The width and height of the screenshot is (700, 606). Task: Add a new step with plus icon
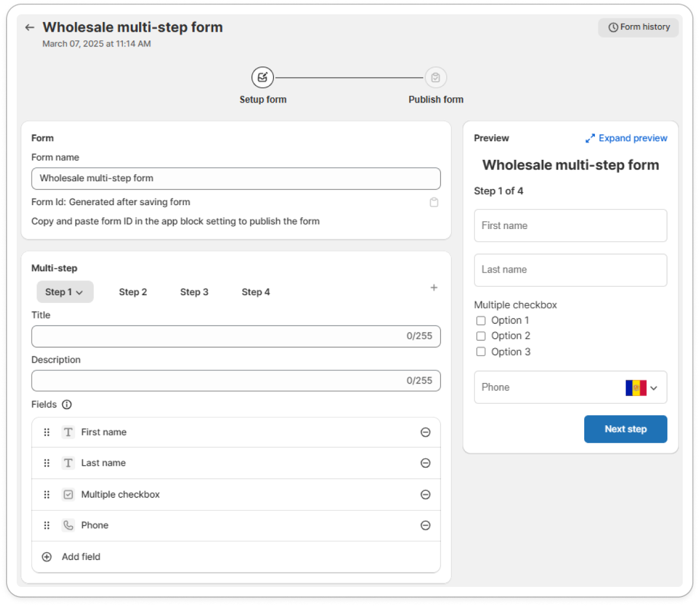pyautogui.click(x=434, y=288)
